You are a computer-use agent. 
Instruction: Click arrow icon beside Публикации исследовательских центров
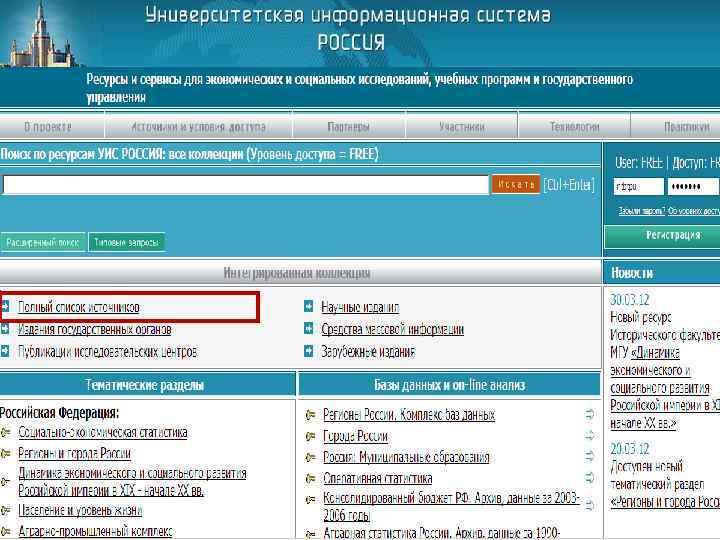coord(5,351)
